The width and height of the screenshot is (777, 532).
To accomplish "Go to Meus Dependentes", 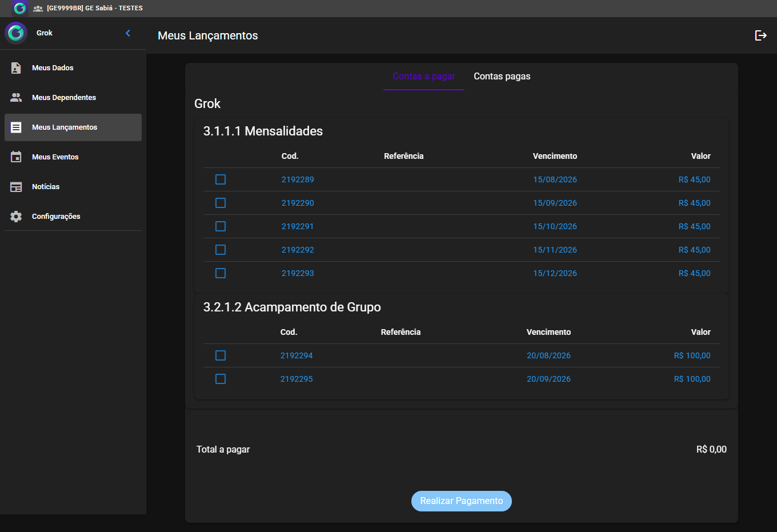I will 73,98.
